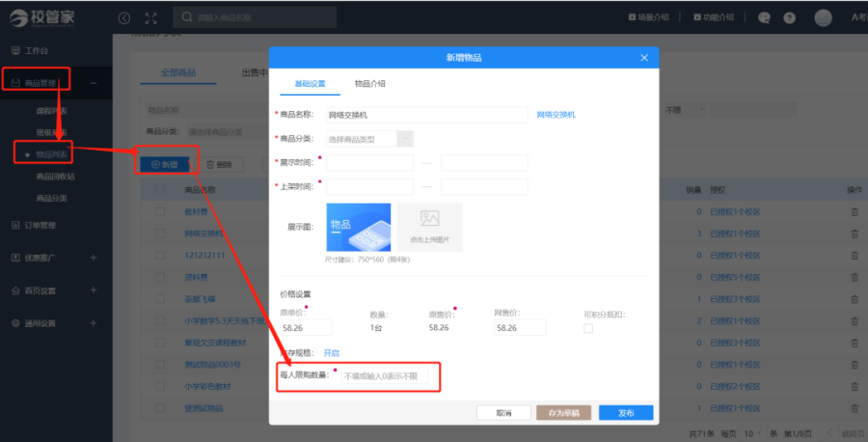868x442 pixels.
Task: Check the 教材费 row checkbox
Action: [x=160, y=211]
